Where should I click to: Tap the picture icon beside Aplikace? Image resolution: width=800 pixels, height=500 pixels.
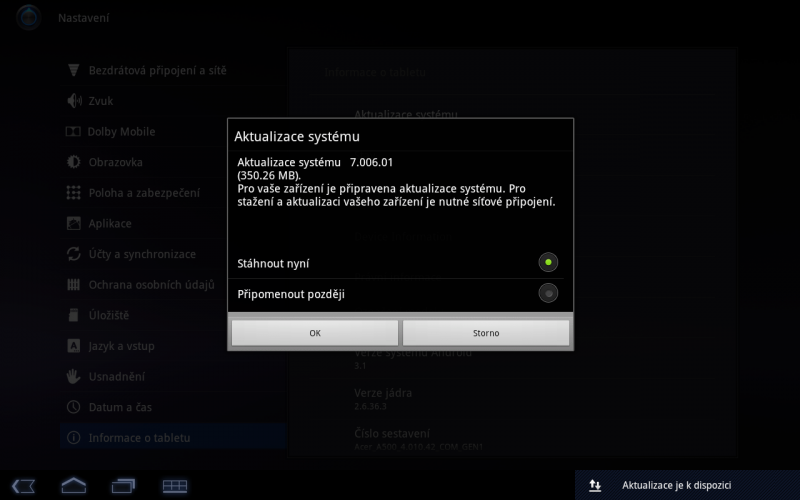[73, 223]
